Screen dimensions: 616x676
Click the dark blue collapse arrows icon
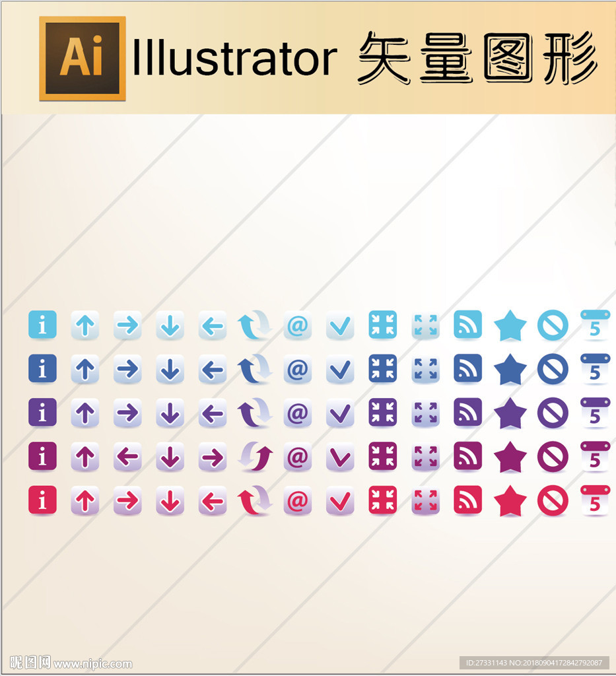coord(383,368)
